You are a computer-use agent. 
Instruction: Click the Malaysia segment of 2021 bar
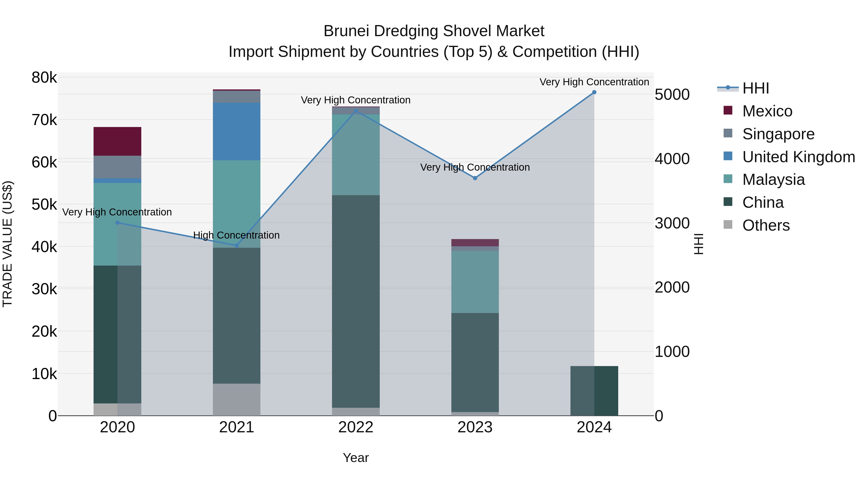(x=237, y=204)
